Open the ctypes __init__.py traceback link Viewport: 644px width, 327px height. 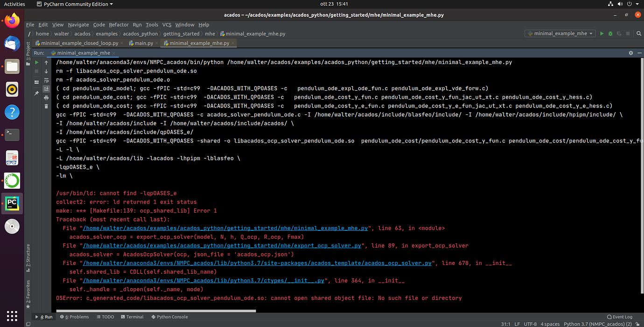coord(203,280)
